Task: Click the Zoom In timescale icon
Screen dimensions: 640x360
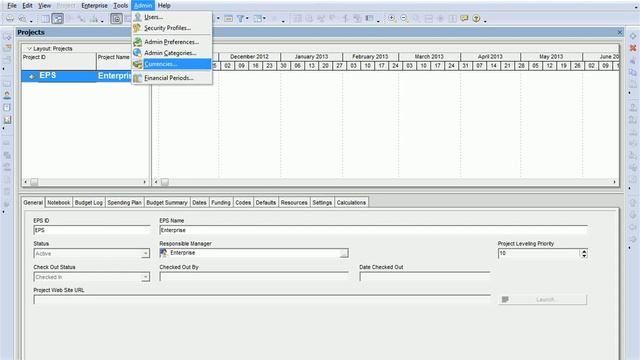Action: pyautogui.click(x=392, y=18)
